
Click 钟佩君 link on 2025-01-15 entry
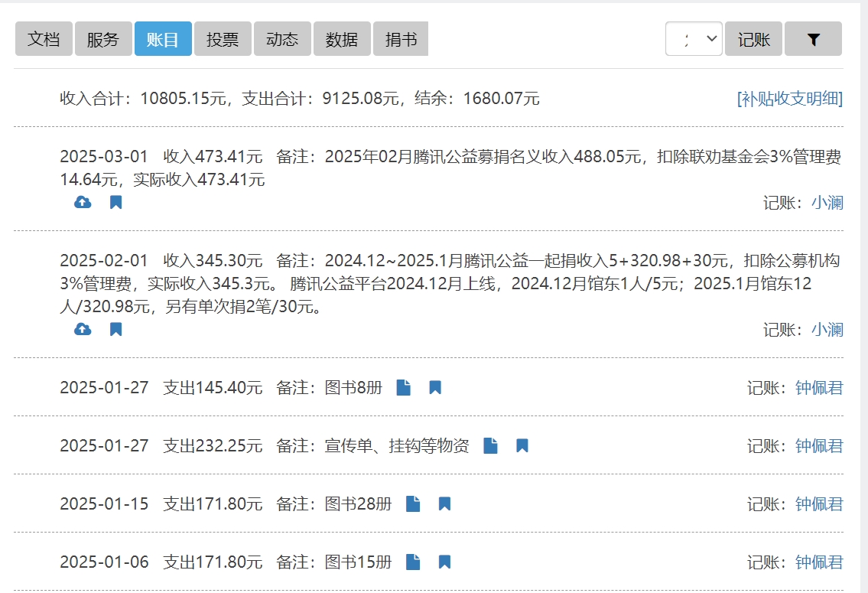tap(819, 504)
